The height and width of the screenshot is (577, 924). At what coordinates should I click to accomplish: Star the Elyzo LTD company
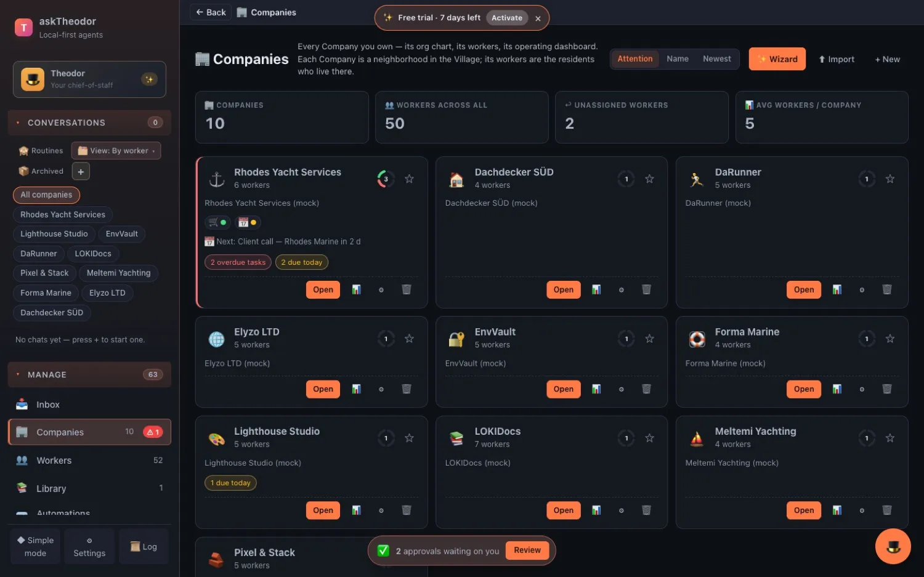click(x=409, y=339)
